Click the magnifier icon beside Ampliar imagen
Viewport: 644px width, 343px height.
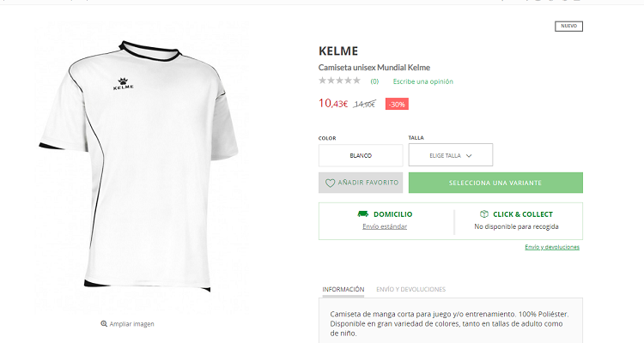104,323
